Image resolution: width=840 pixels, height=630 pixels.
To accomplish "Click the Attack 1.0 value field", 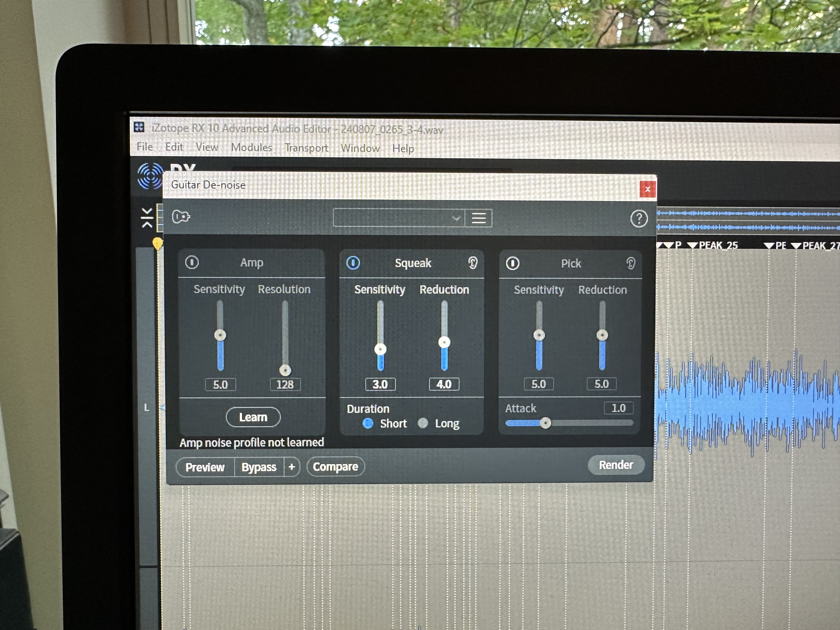I will click(618, 408).
